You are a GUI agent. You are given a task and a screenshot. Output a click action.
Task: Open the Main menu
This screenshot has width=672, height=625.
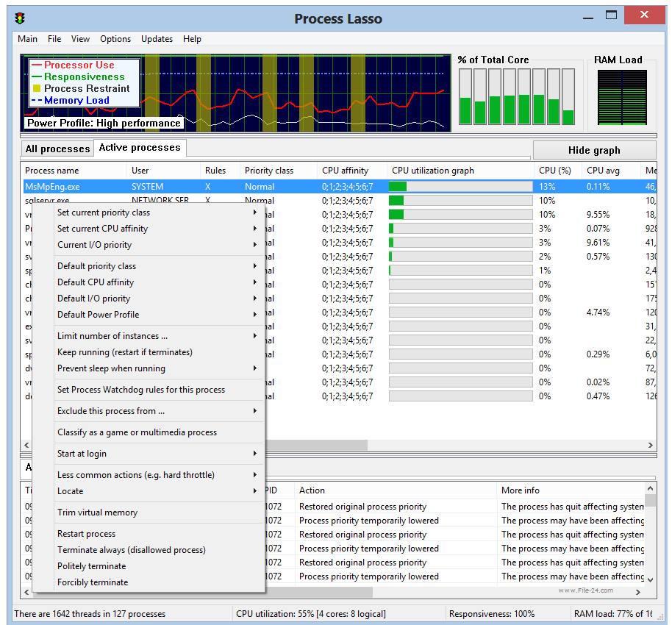pos(27,38)
